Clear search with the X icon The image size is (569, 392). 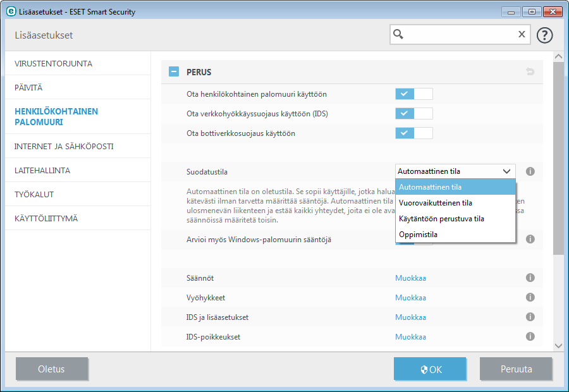(522, 34)
